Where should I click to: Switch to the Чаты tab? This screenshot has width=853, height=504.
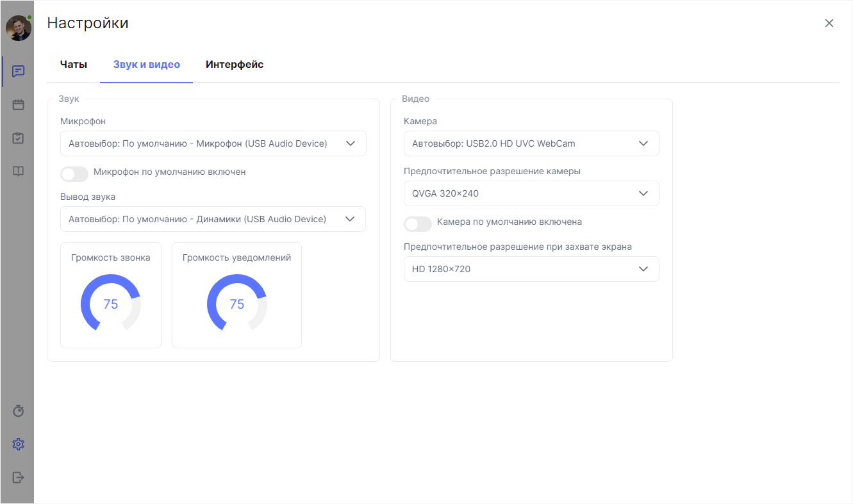pos(72,64)
